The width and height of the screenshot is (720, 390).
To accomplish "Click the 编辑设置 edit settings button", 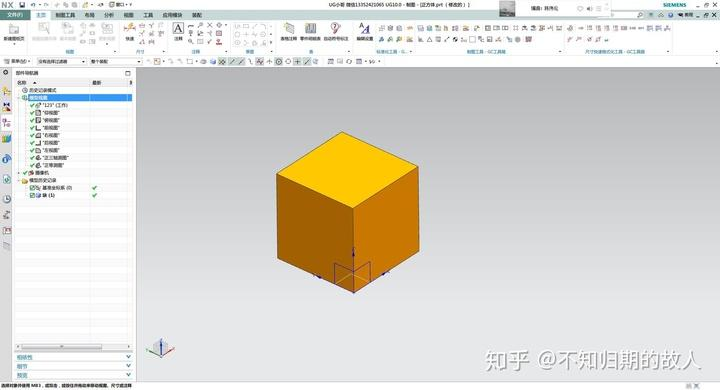I will [x=365, y=32].
